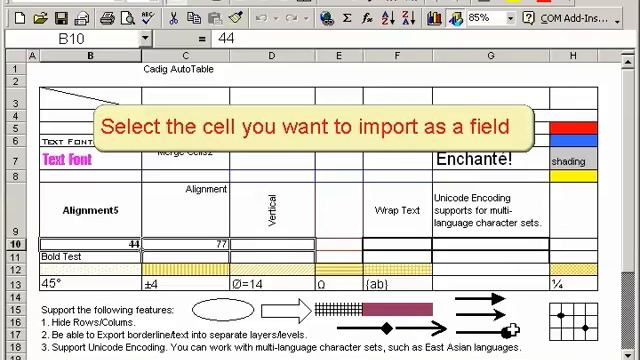The width and height of the screenshot is (640, 360).
Task: Select cell containing 77
Action: click(185, 244)
